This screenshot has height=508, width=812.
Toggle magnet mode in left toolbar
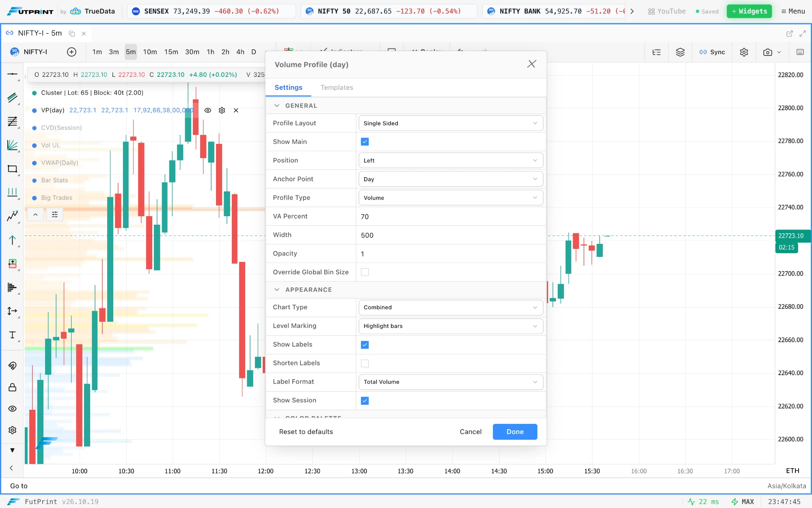(13, 366)
